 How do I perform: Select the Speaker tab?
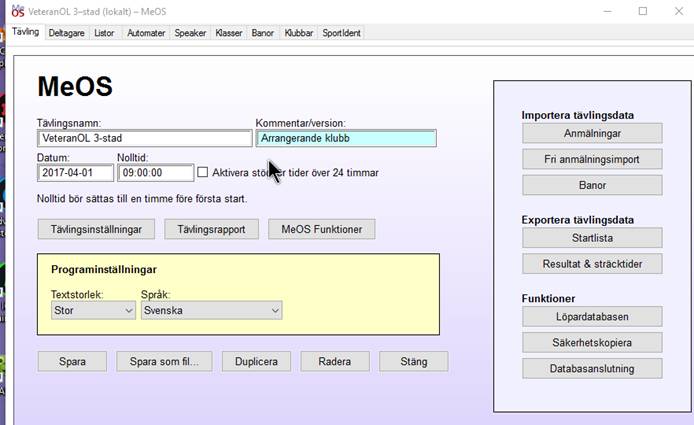190,33
